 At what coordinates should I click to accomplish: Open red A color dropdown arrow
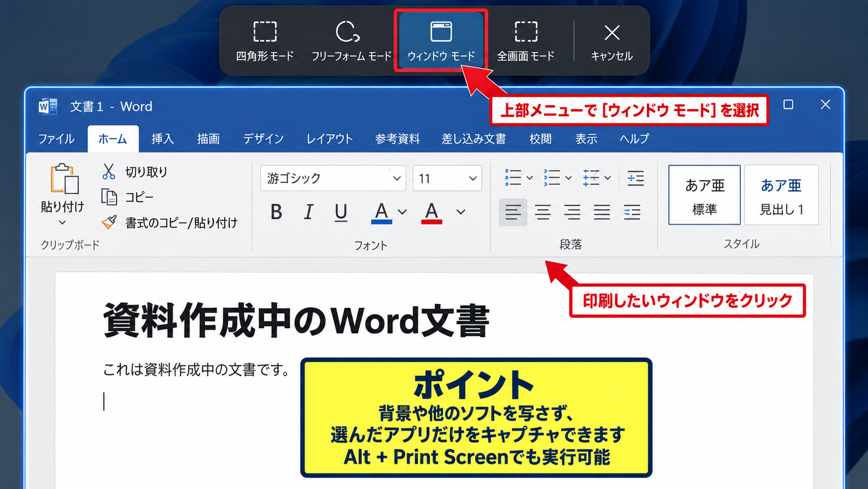[461, 212]
